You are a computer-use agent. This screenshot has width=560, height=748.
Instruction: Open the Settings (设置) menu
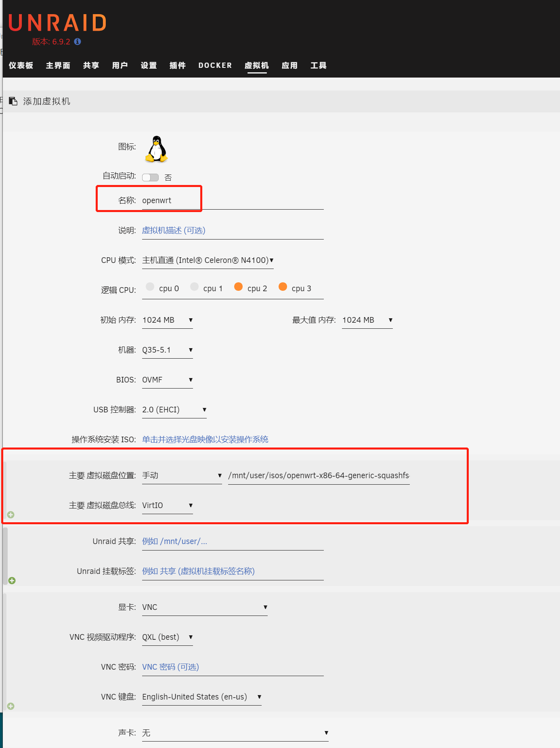click(149, 65)
